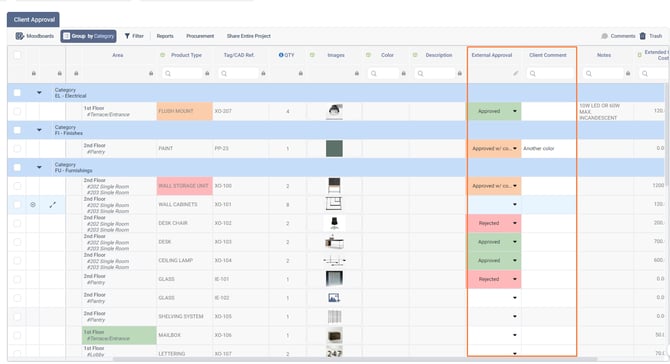Open the MAILBOX product thumbnail
This screenshot has width=670, height=364.
click(x=334, y=335)
